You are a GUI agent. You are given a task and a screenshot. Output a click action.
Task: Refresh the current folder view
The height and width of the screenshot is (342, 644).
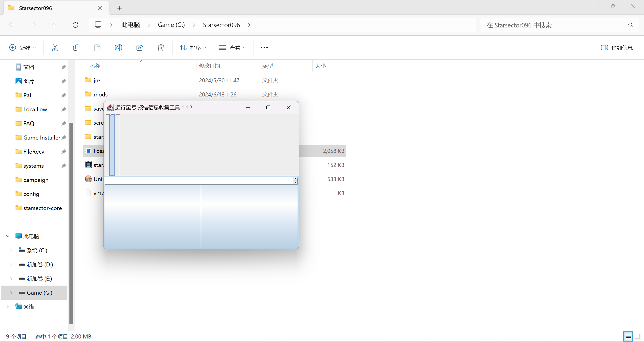click(x=75, y=25)
